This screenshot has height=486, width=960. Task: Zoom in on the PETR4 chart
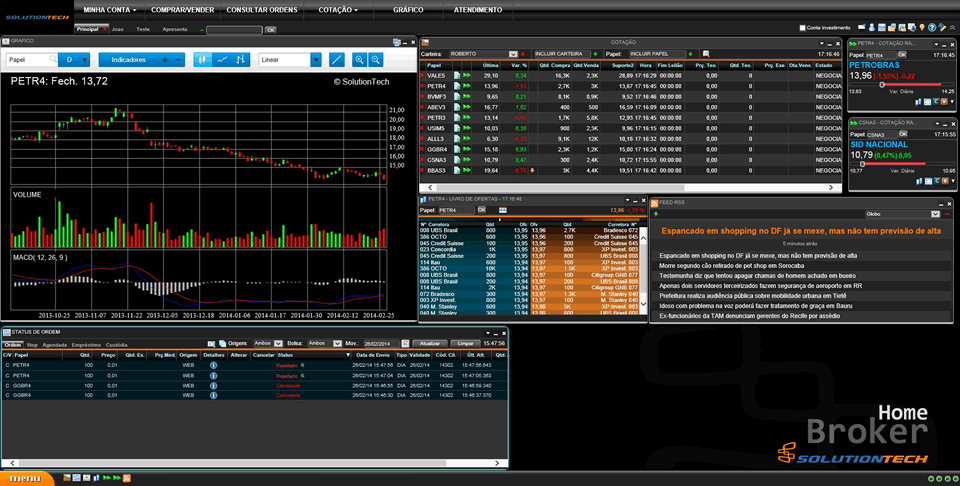point(359,59)
